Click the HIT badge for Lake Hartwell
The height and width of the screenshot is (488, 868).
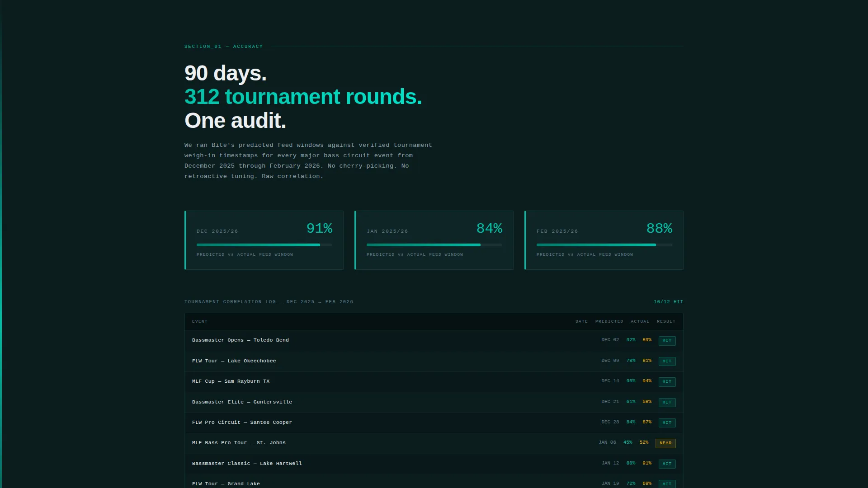(x=667, y=464)
